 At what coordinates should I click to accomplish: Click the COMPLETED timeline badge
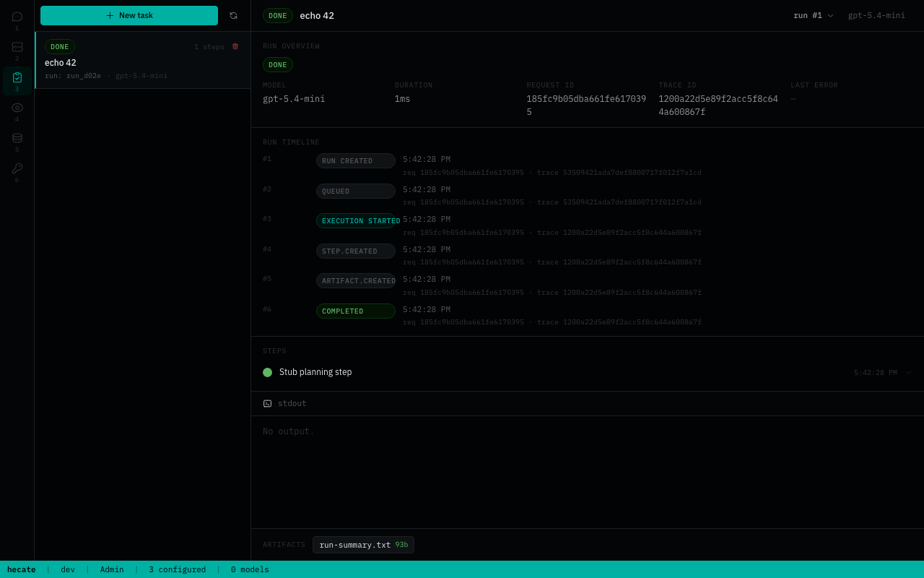point(355,311)
